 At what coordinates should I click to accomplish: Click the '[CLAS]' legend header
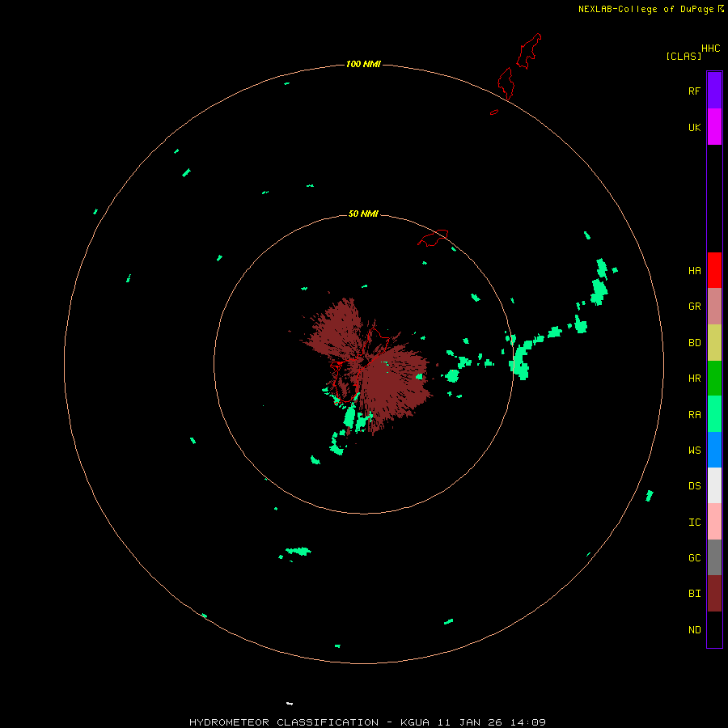(x=684, y=56)
